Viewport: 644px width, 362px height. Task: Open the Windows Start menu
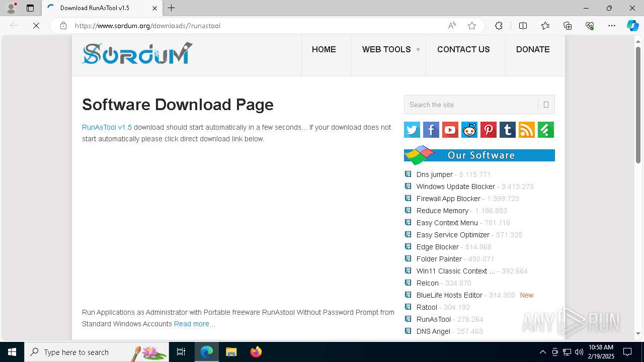(12, 352)
